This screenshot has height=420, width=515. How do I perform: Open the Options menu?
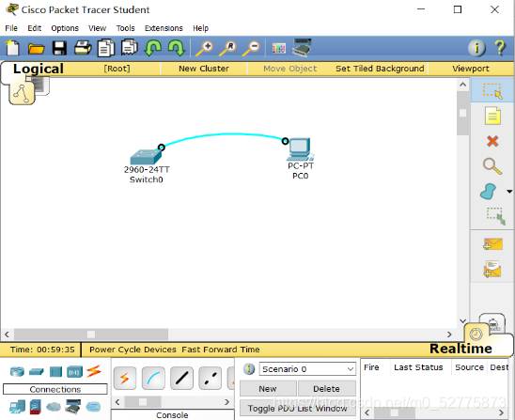(x=65, y=28)
